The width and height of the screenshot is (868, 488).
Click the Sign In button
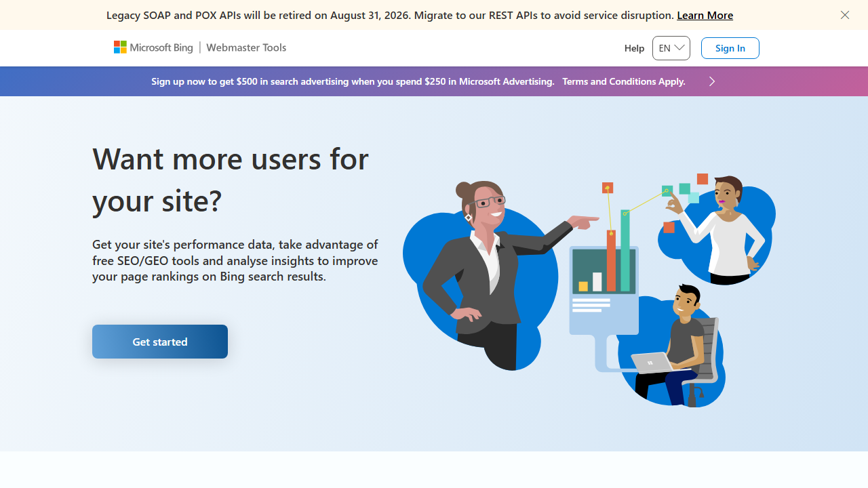point(730,48)
